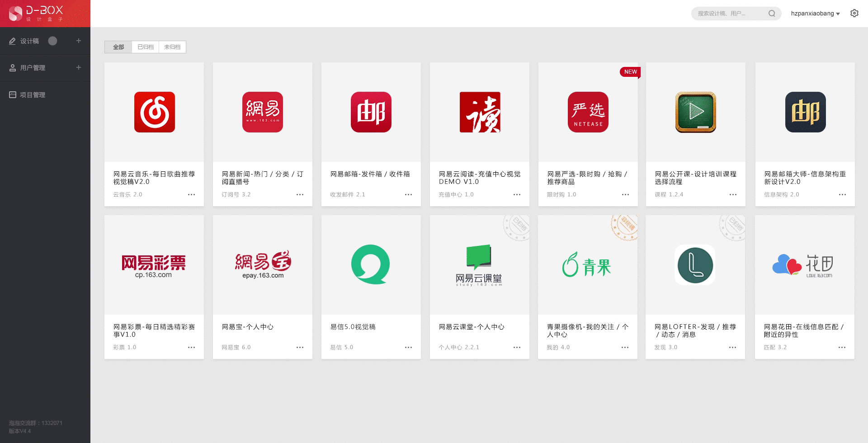
Task: Open 网易邮箱大师-信息架构重新设计V2.0 title
Action: (805, 178)
